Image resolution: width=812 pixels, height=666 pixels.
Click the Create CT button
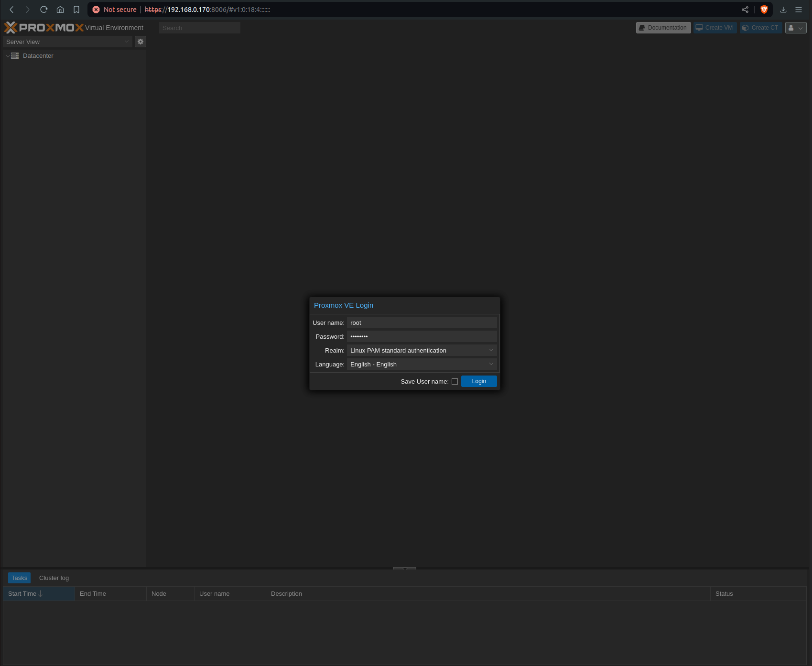(x=761, y=28)
